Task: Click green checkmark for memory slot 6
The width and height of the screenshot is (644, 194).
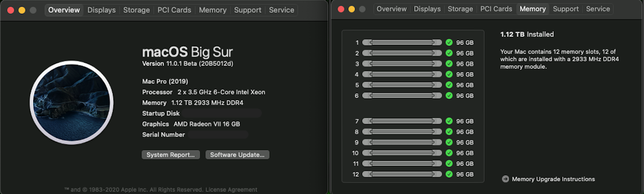Action: tap(449, 95)
